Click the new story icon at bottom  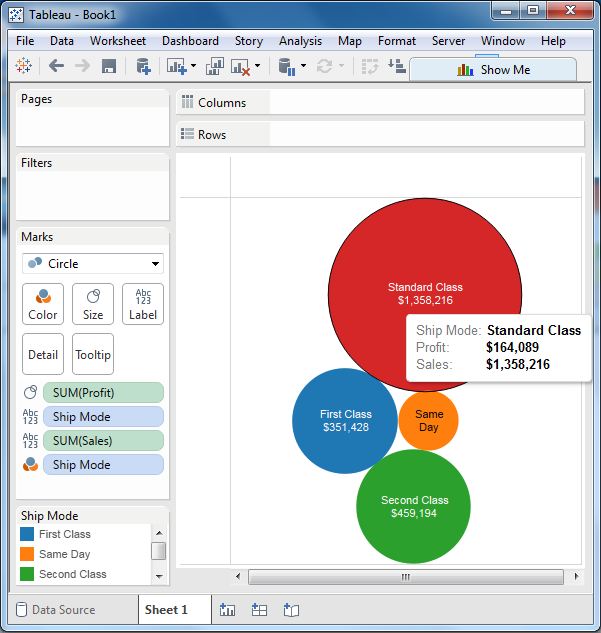[291, 610]
